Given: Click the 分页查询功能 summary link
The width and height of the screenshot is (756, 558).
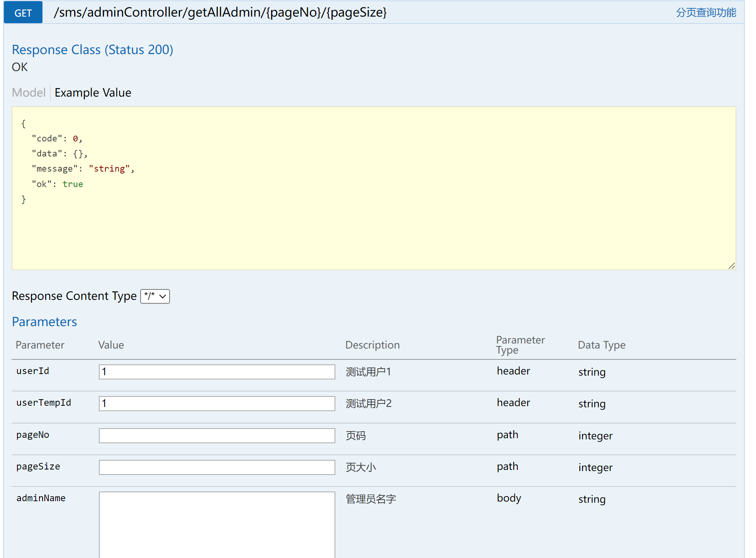Looking at the screenshot, I should tap(706, 13).
